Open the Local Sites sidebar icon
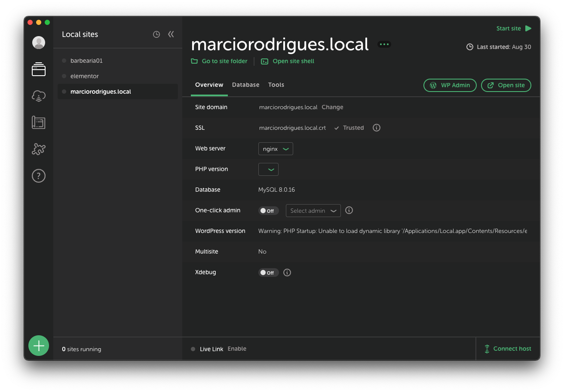 click(x=38, y=69)
